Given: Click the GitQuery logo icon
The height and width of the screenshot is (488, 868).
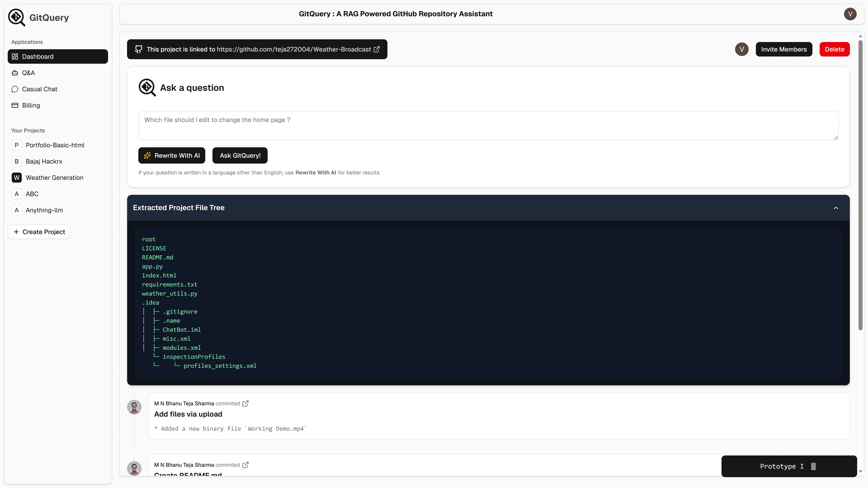Looking at the screenshot, I should (x=16, y=18).
